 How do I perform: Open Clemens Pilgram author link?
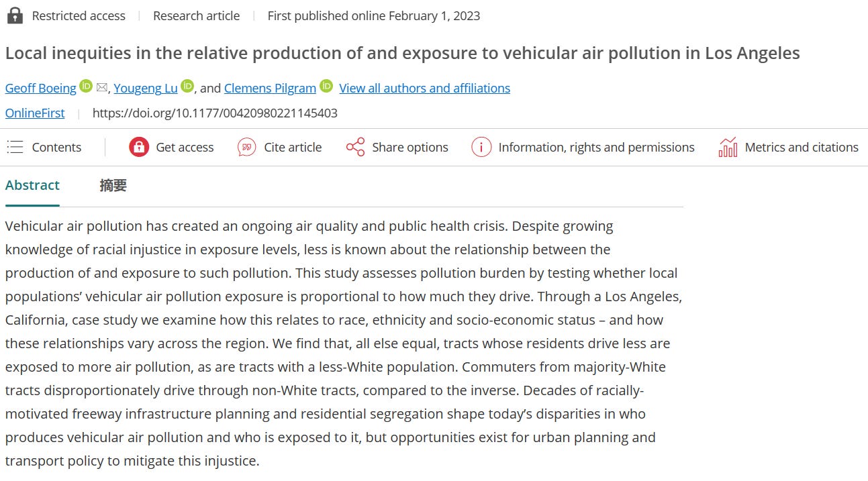point(270,88)
